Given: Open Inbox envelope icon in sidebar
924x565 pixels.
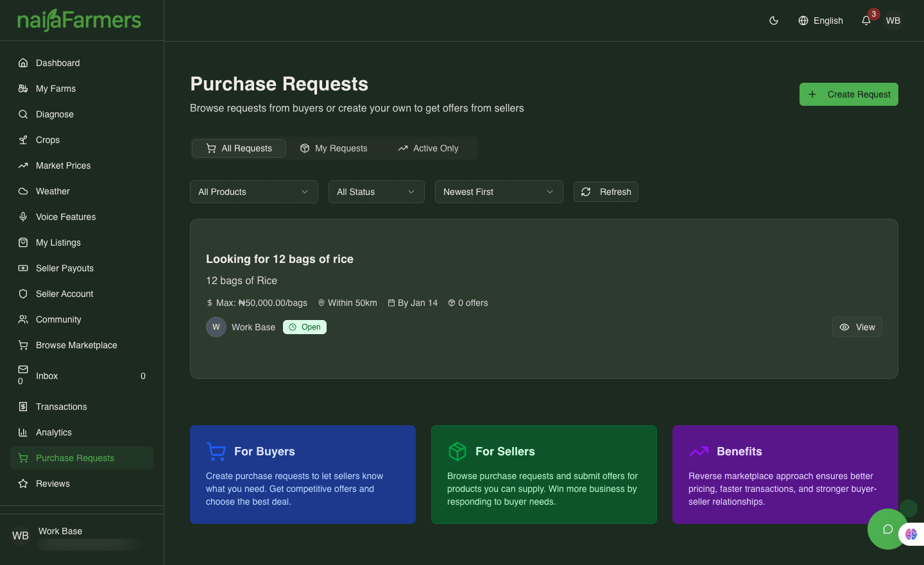Looking at the screenshot, I should coord(23,369).
